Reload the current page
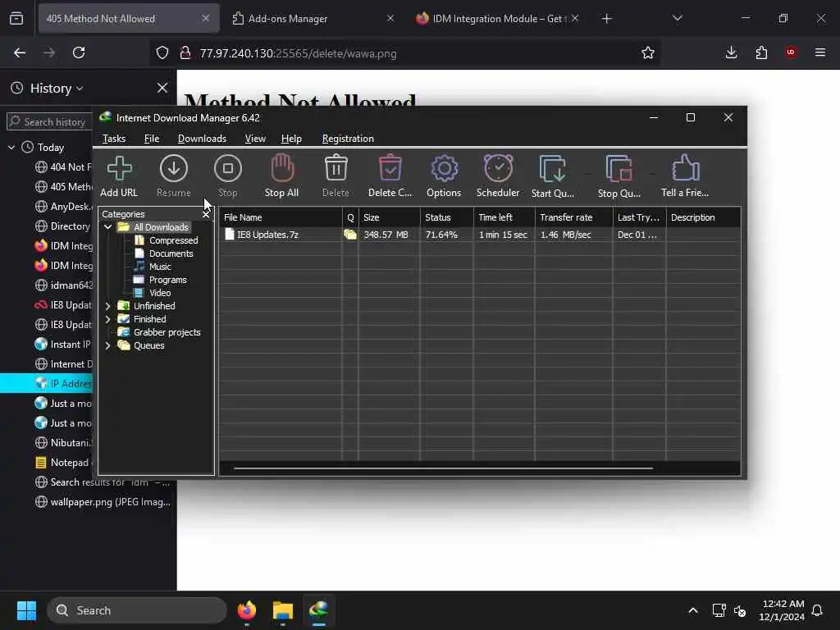840x630 pixels. coord(79,52)
